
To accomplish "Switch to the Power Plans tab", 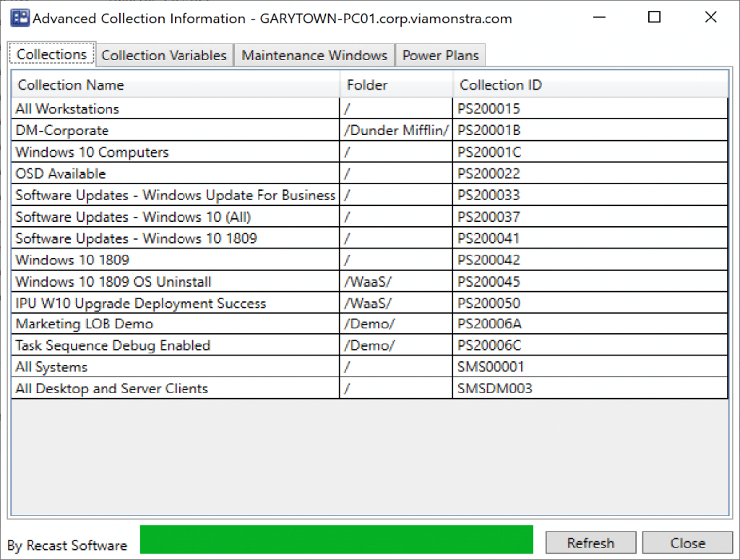I will coord(440,55).
